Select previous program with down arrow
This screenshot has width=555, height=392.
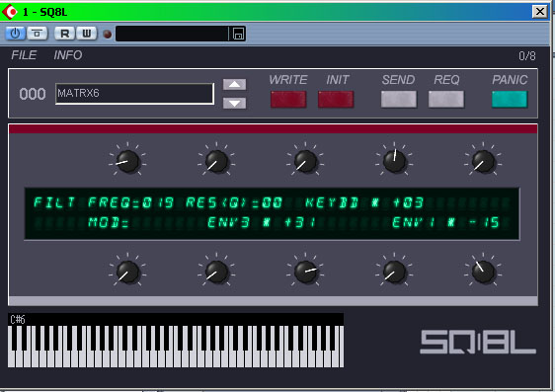(234, 103)
